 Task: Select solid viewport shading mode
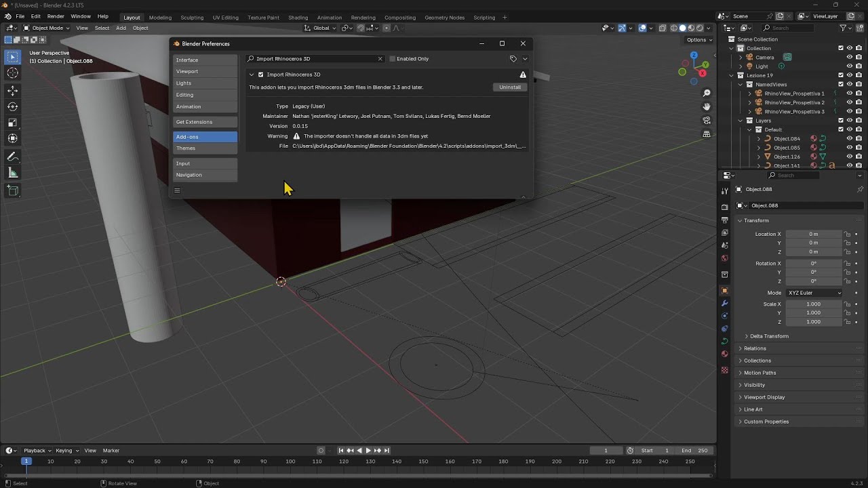pyautogui.click(x=683, y=28)
